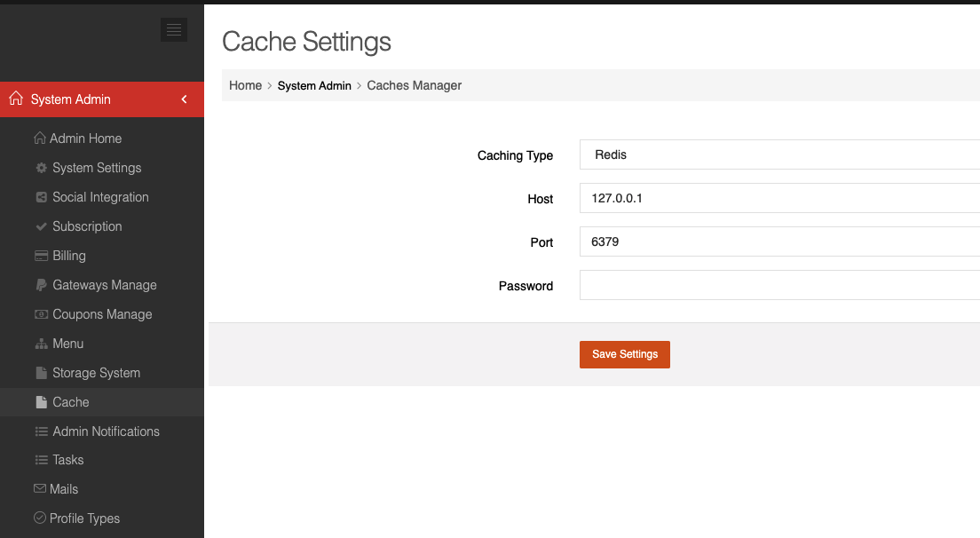Toggle the hamburger sidebar menu button
Image resolution: width=980 pixels, height=538 pixels.
[174, 29]
